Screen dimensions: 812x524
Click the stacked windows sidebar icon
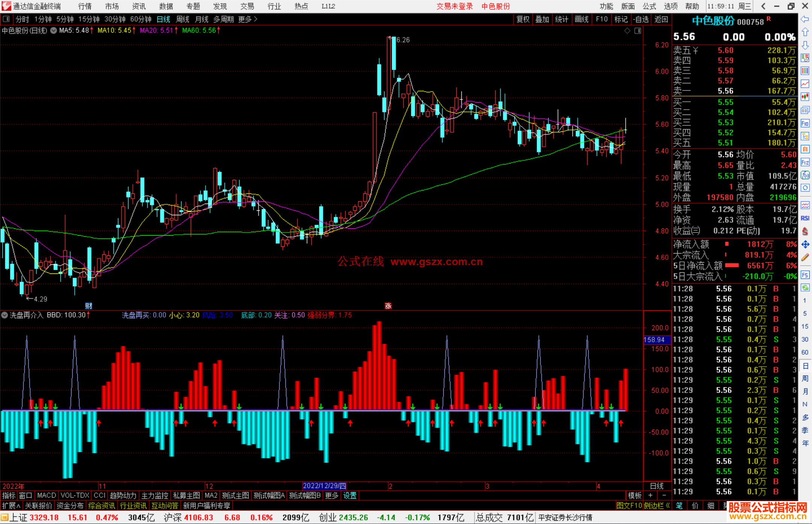click(805, 110)
